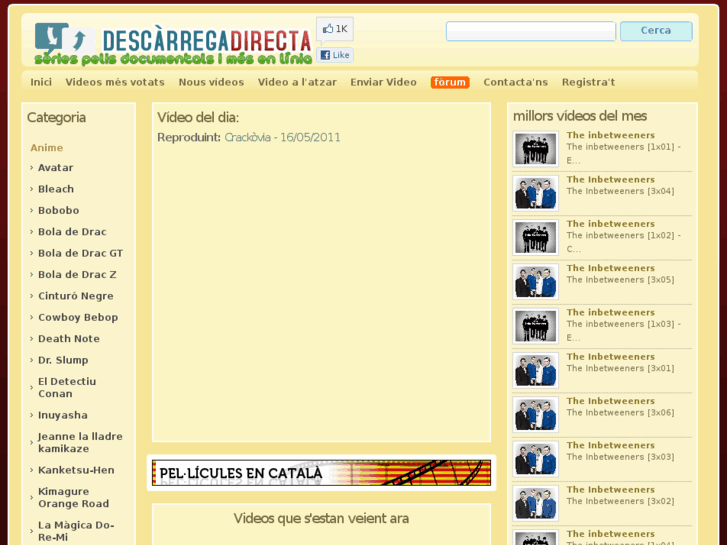Open the Registra't menu item

[x=588, y=82]
